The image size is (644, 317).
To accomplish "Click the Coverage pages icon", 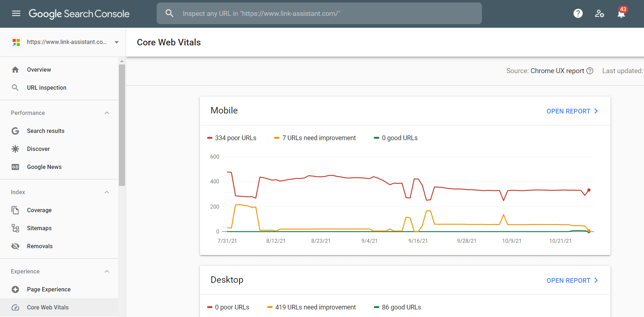I will 15,210.
